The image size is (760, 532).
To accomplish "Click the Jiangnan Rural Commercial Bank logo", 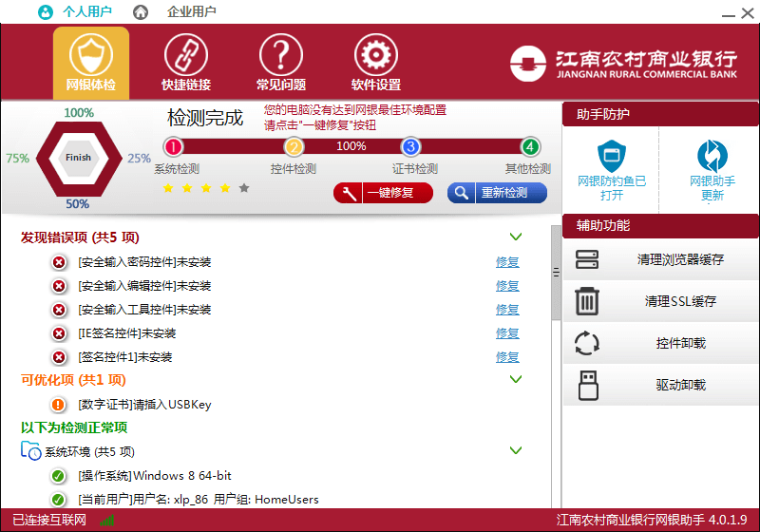I will point(624,64).
